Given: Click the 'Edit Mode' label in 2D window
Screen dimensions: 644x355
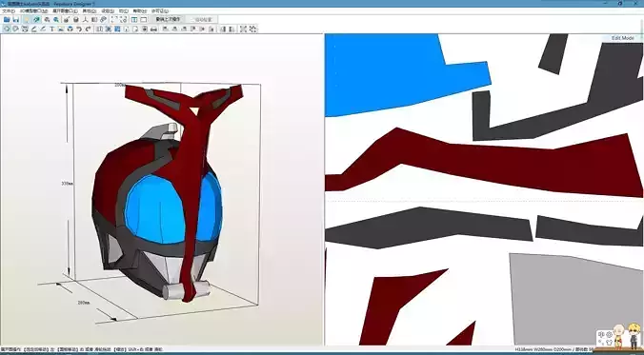Looking at the screenshot, I should [623, 38].
